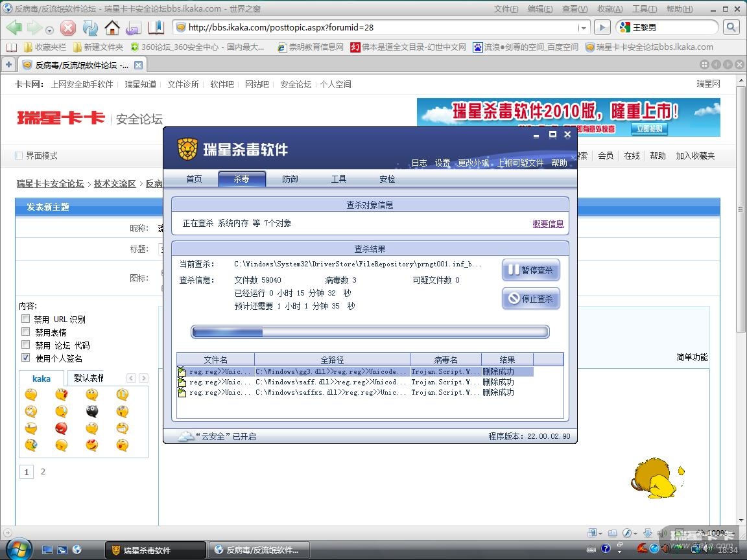The width and height of the screenshot is (747, 560).
Task: Click the browser forward arrow
Action: point(34,28)
